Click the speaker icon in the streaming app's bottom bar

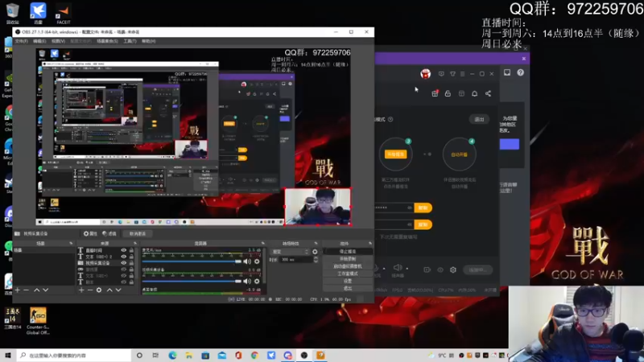(x=398, y=268)
